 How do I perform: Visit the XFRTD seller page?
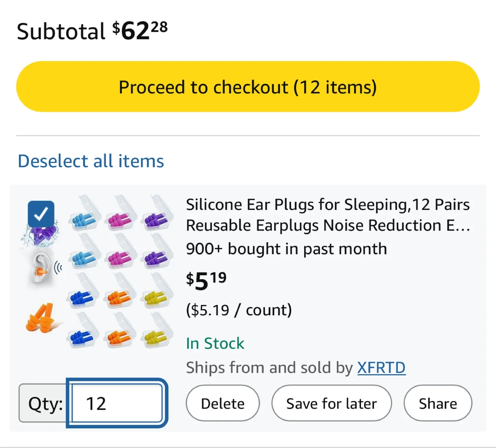381,367
